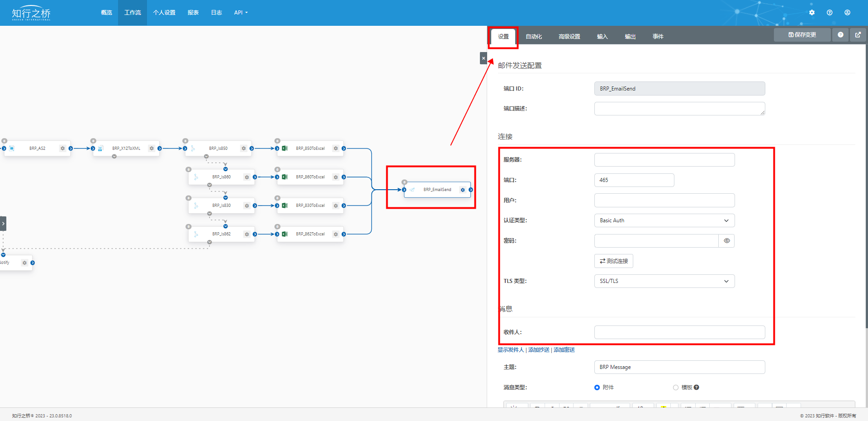Screen dimensions: 868x421
Task: Open gear settings on BRP_EmailSend node
Action: pos(462,190)
